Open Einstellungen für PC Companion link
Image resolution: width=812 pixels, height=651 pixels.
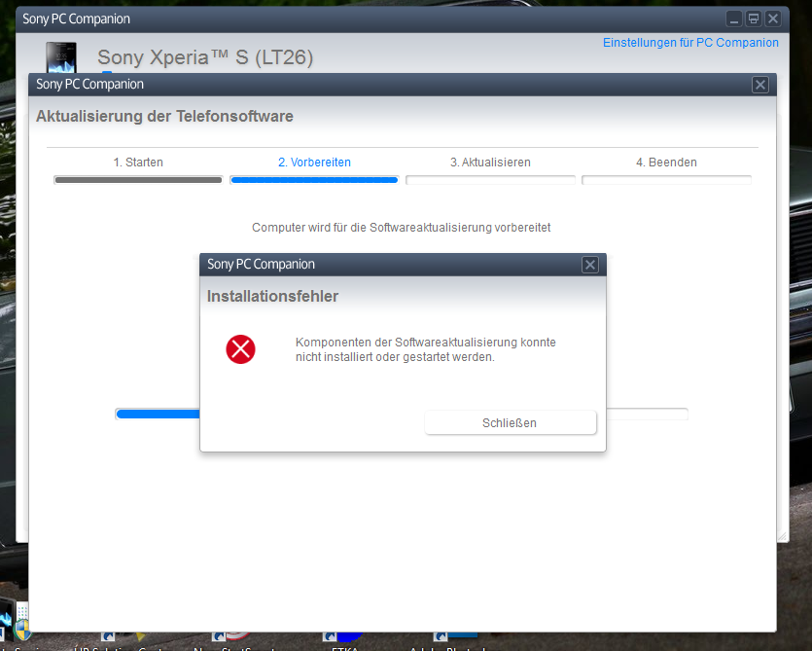pyautogui.click(x=690, y=43)
